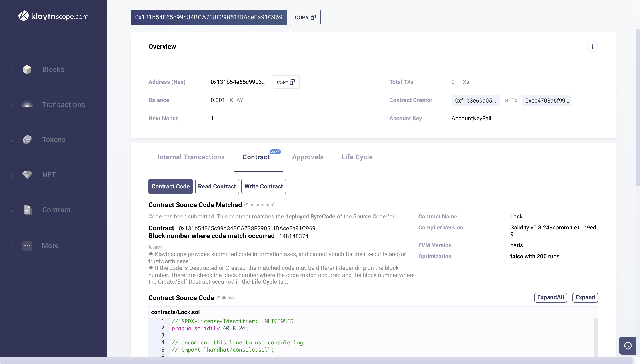Viewport: 640px width, 364px height.
Task: Click the Contract document icon in sidebar
Action: pos(27,210)
